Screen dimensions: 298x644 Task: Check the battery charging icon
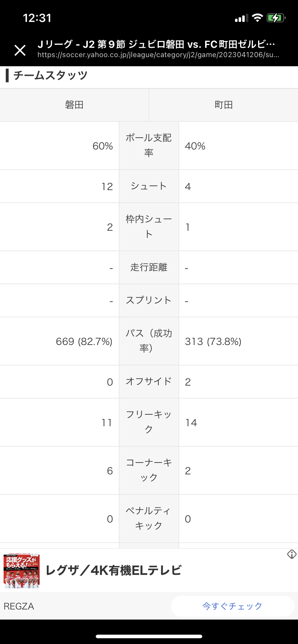pyautogui.click(x=276, y=18)
